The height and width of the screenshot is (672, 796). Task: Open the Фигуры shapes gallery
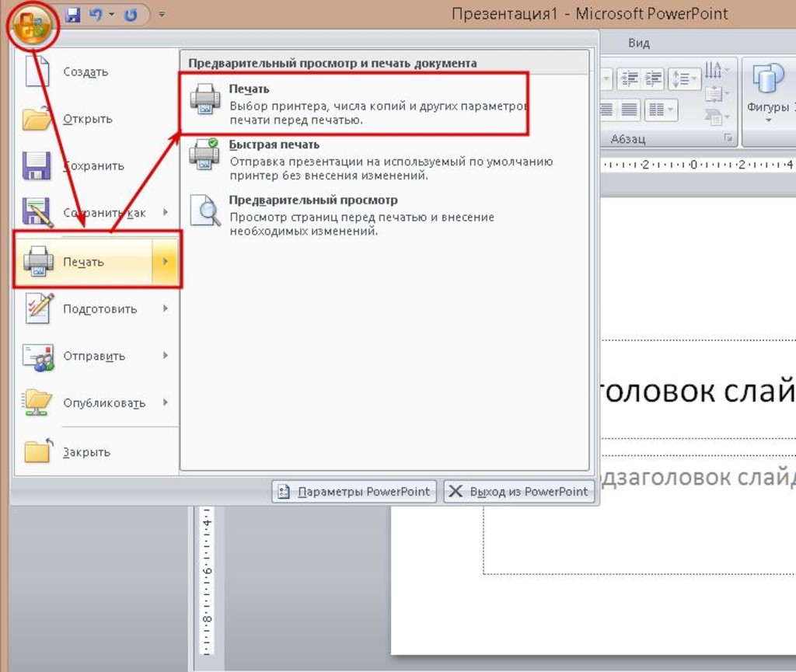point(767,93)
